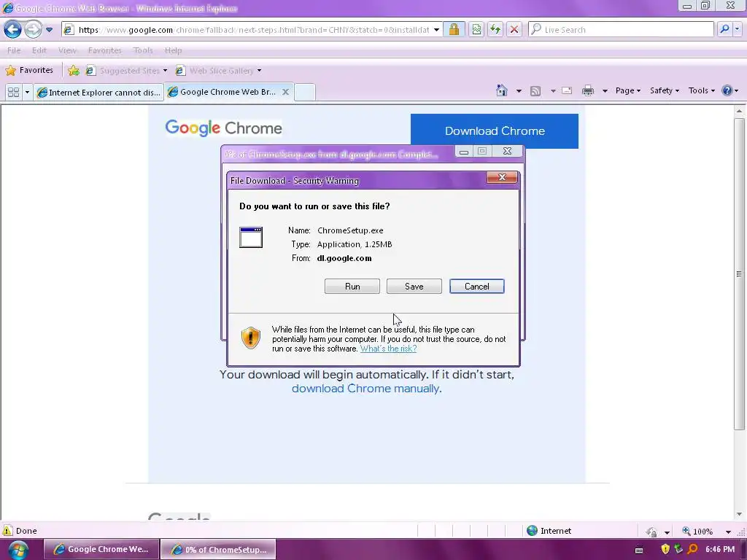Click the tray security shield icon
This screenshot has height=560, width=747.
(665, 549)
